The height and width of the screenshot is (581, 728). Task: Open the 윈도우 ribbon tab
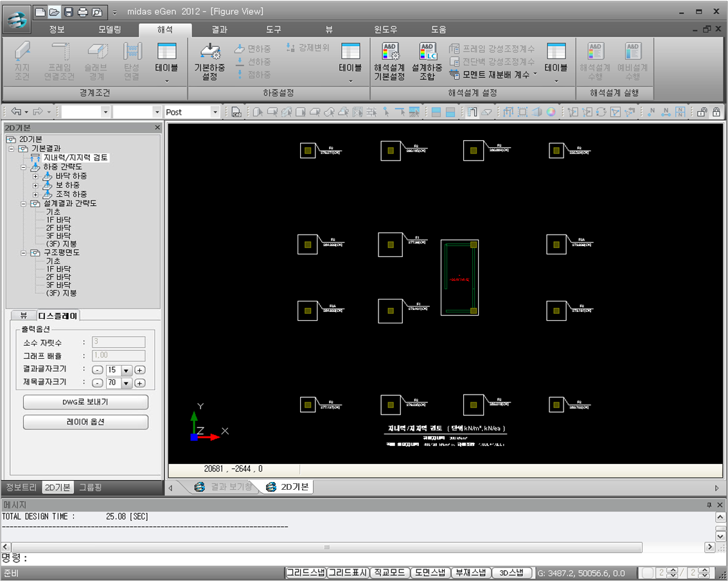click(386, 30)
